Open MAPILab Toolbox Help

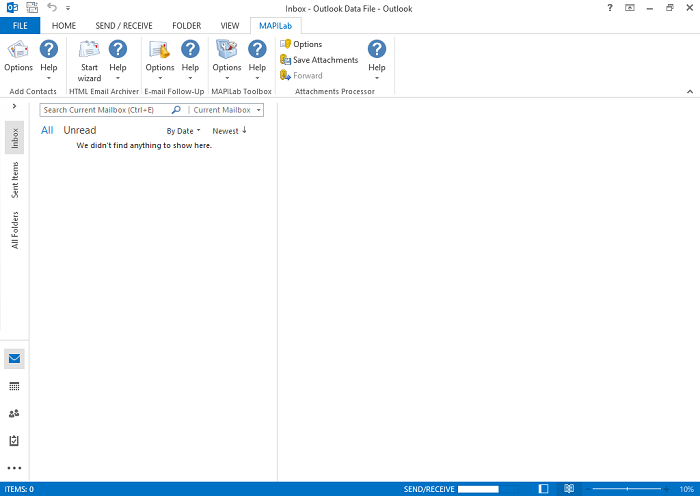(x=257, y=60)
